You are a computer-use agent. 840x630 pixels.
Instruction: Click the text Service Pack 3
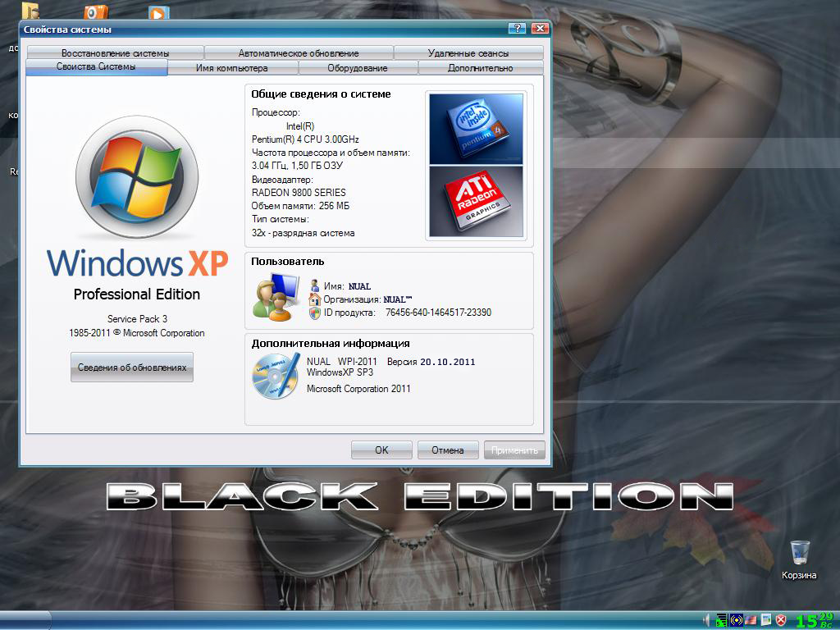pyautogui.click(x=137, y=319)
